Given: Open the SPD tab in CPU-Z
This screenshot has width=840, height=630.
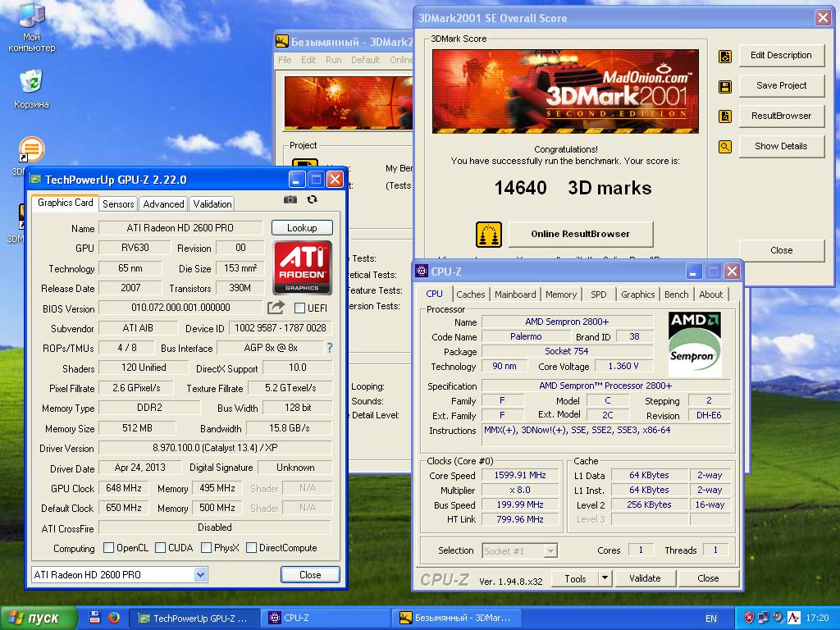Looking at the screenshot, I should click(598, 294).
